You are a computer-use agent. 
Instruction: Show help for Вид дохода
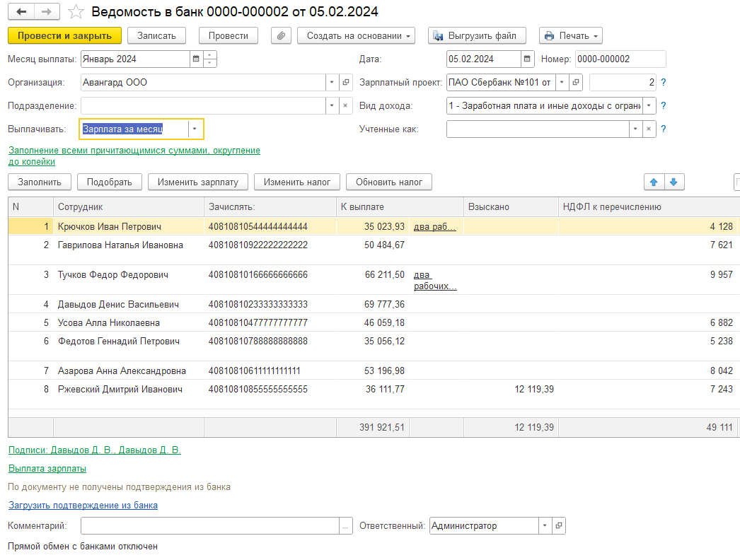[x=664, y=105]
